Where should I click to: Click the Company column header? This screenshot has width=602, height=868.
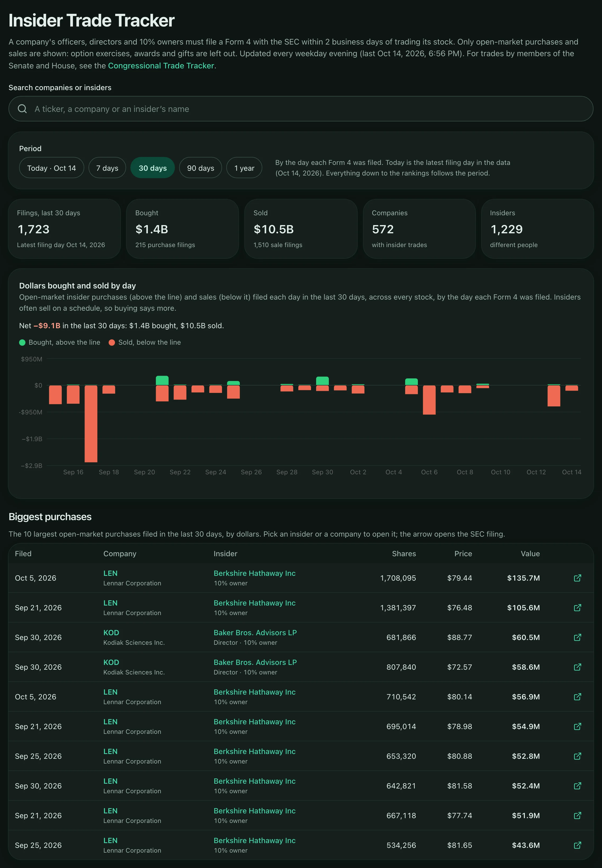[x=120, y=554]
